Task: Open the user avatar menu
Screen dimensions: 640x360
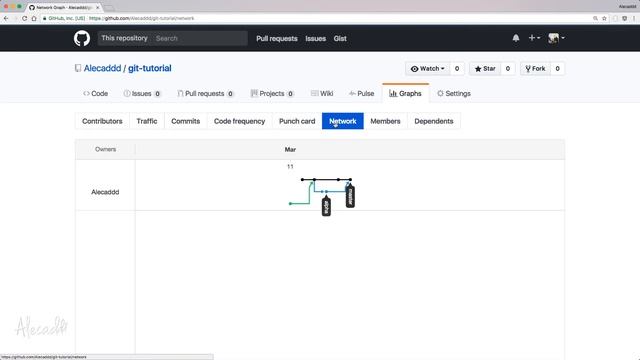Action: [556, 38]
